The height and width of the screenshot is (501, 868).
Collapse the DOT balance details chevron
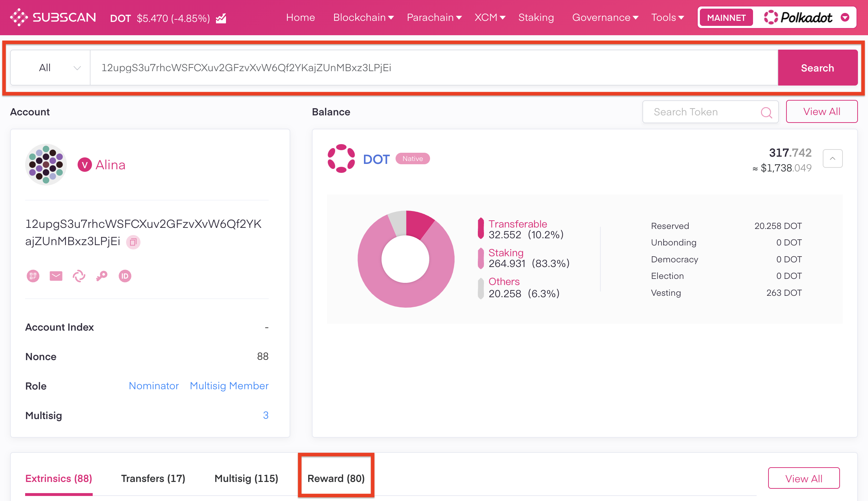click(832, 158)
